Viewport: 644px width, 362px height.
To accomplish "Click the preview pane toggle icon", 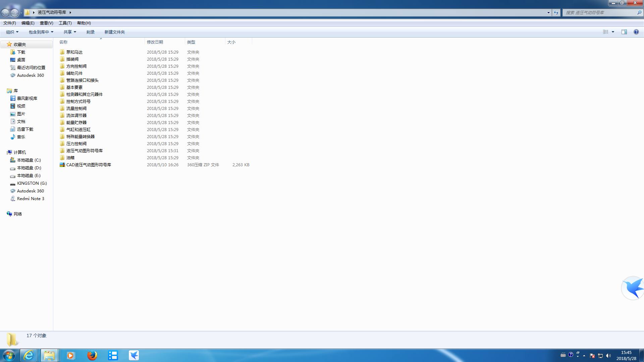I will pyautogui.click(x=624, y=32).
